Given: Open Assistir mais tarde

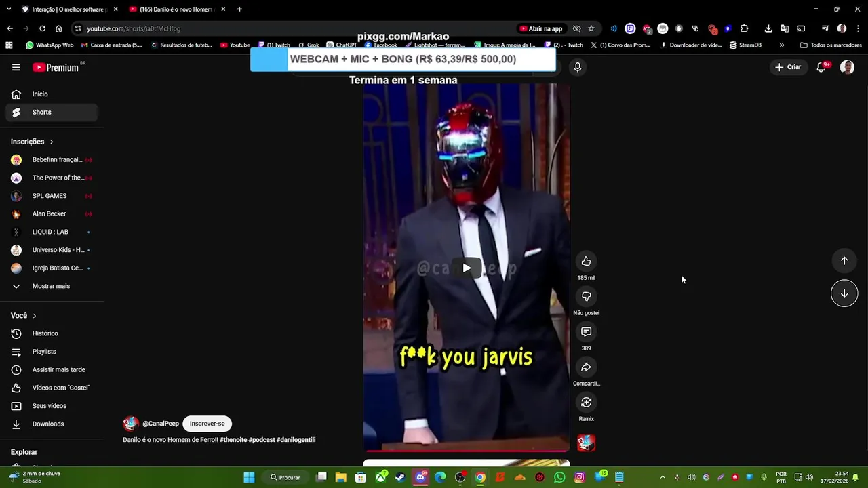Looking at the screenshot, I should point(52,370).
